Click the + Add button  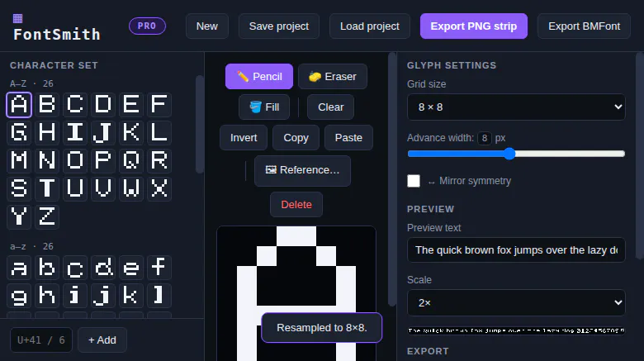102,340
